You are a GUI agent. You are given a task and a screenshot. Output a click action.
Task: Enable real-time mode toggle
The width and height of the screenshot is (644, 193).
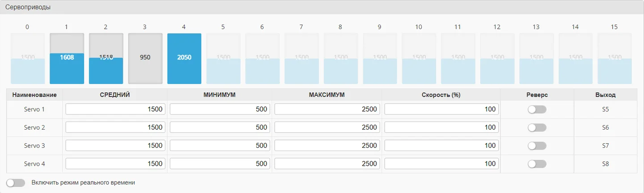[x=16, y=183]
